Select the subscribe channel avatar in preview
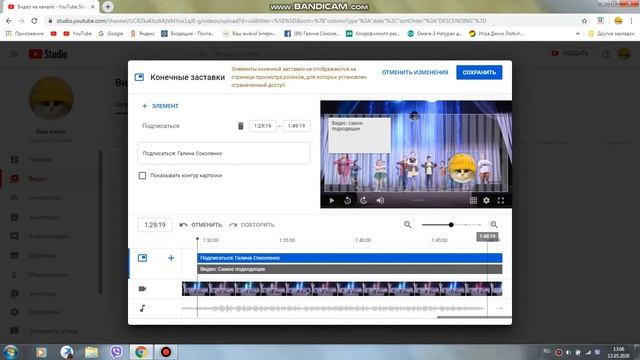This screenshot has width=640, height=360. point(462,167)
